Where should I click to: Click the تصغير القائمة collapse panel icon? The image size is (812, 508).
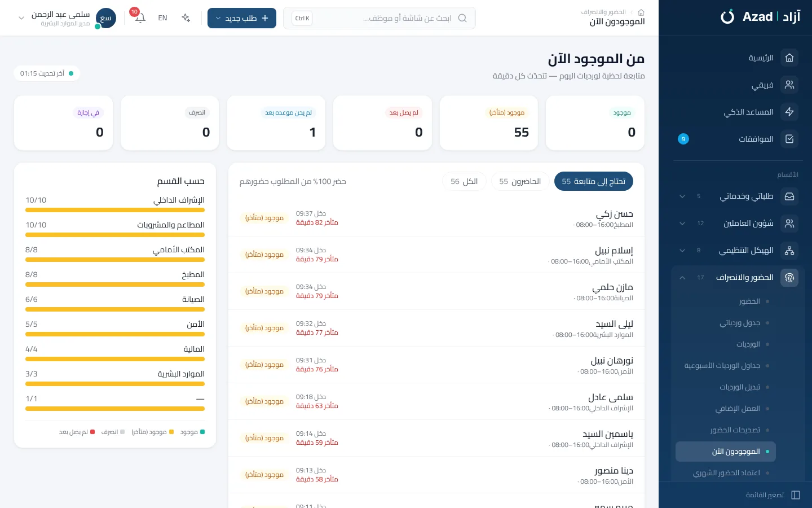coord(796,495)
